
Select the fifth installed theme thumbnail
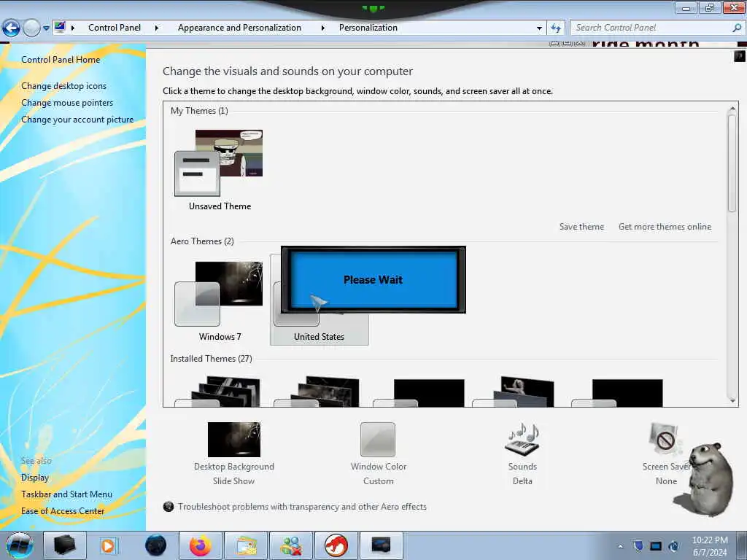pyautogui.click(x=617, y=393)
